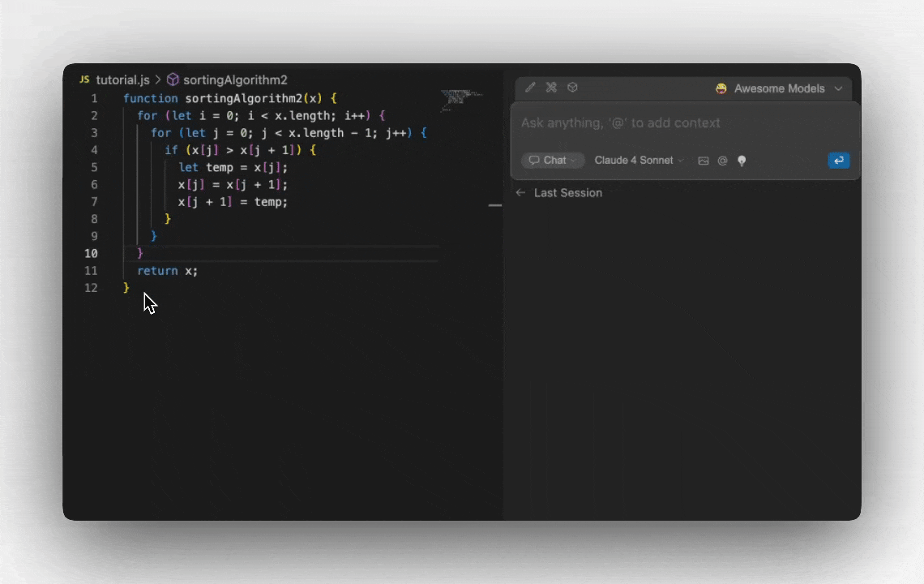Click the @ icon to add context

pos(721,161)
